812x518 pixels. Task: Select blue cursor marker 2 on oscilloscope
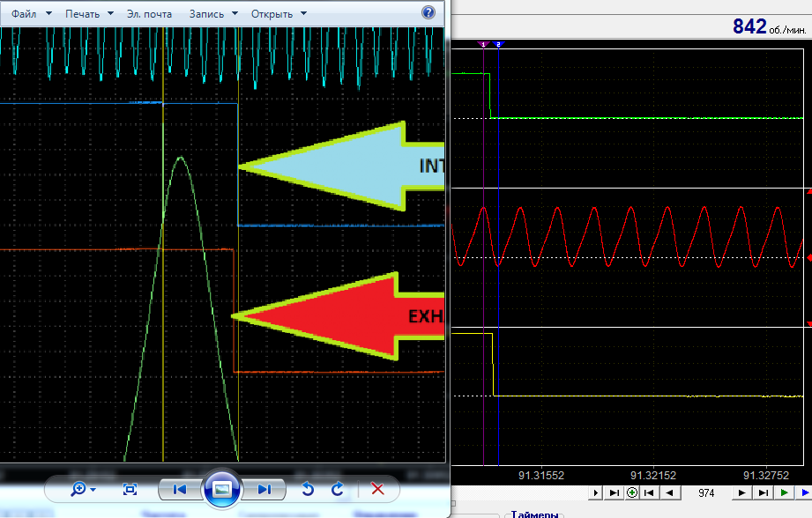pos(498,45)
